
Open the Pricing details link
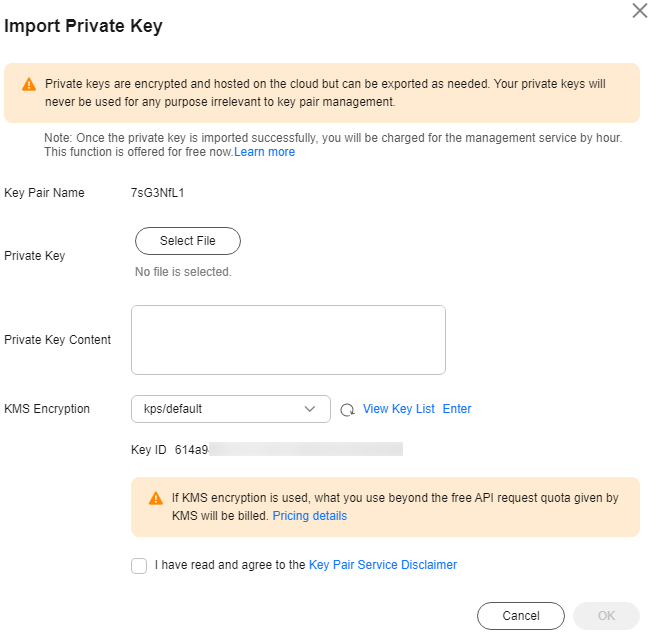click(310, 516)
